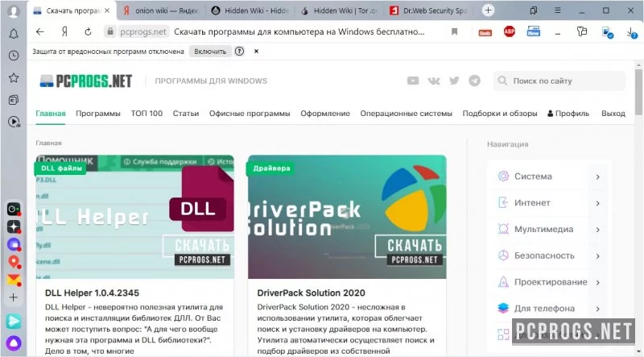Switch to the Hidden Wiki - Hidden tab
This screenshot has height=357, width=644.
pos(250,10)
